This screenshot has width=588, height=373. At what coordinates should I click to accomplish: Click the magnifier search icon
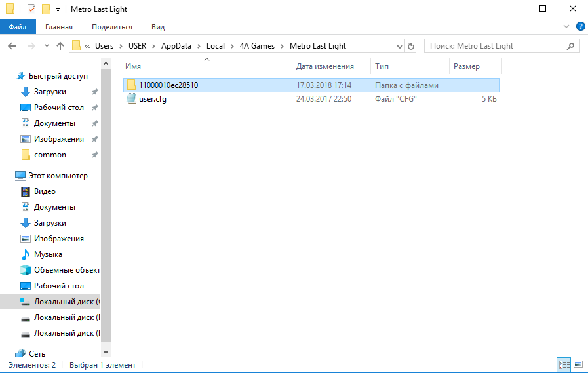(x=571, y=46)
